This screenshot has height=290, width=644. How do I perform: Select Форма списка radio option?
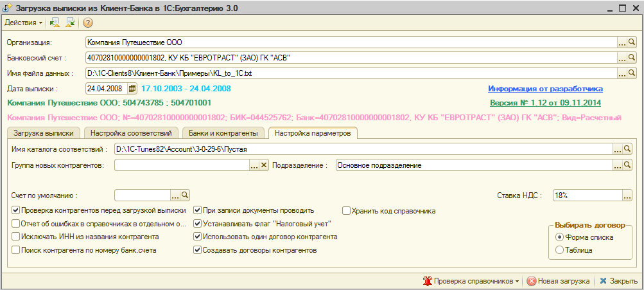click(559, 237)
